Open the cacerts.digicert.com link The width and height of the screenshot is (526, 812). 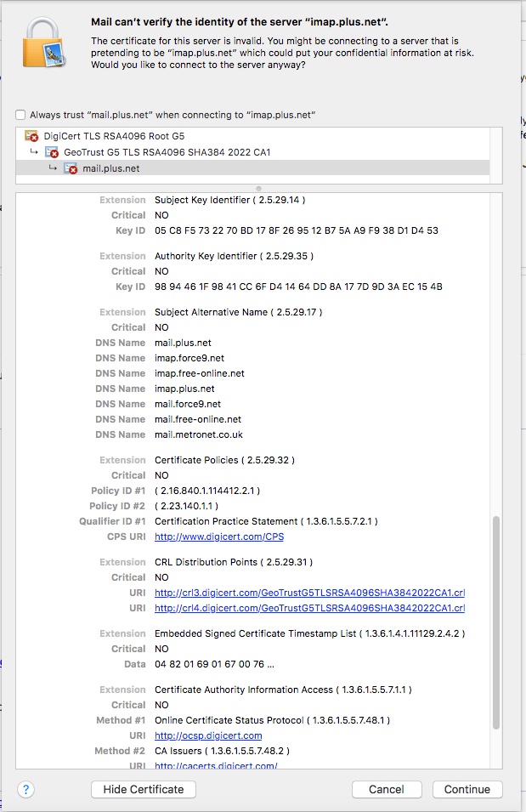tap(216, 766)
